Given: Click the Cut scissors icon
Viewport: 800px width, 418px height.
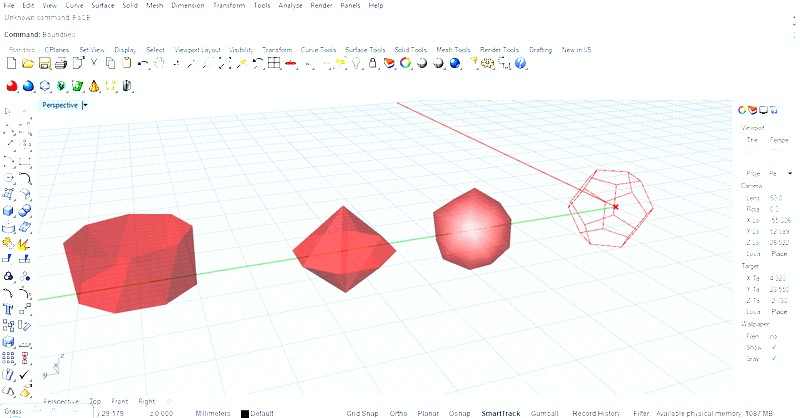Looking at the screenshot, I should click(x=94, y=63).
